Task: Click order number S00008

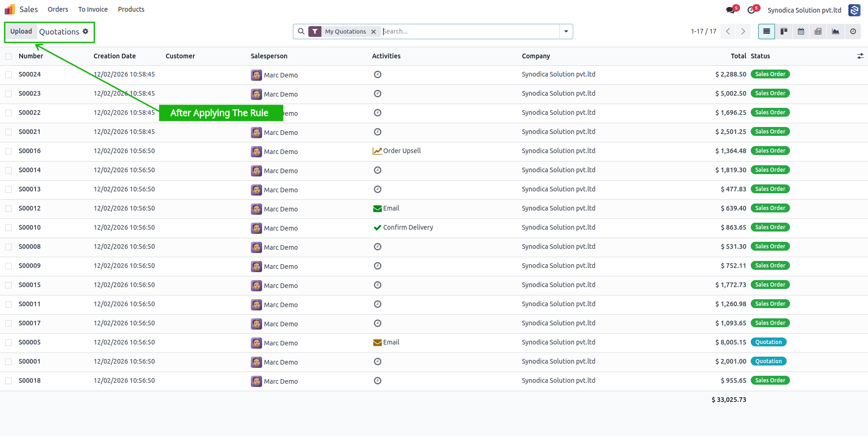Action: [29, 246]
